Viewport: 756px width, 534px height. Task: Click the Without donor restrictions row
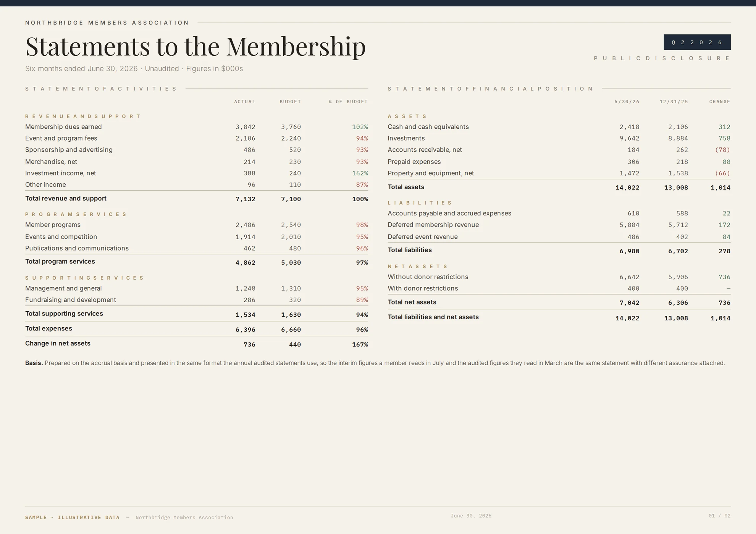point(559,277)
